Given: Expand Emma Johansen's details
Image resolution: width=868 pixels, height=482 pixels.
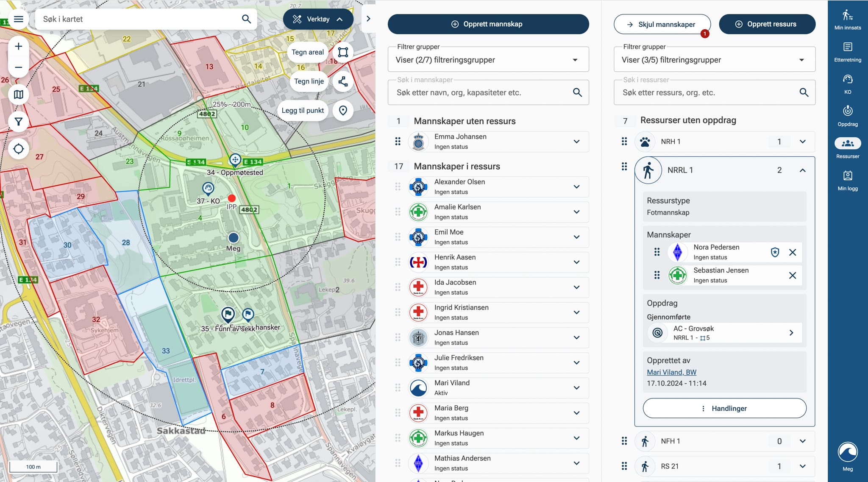Looking at the screenshot, I should [x=576, y=142].
